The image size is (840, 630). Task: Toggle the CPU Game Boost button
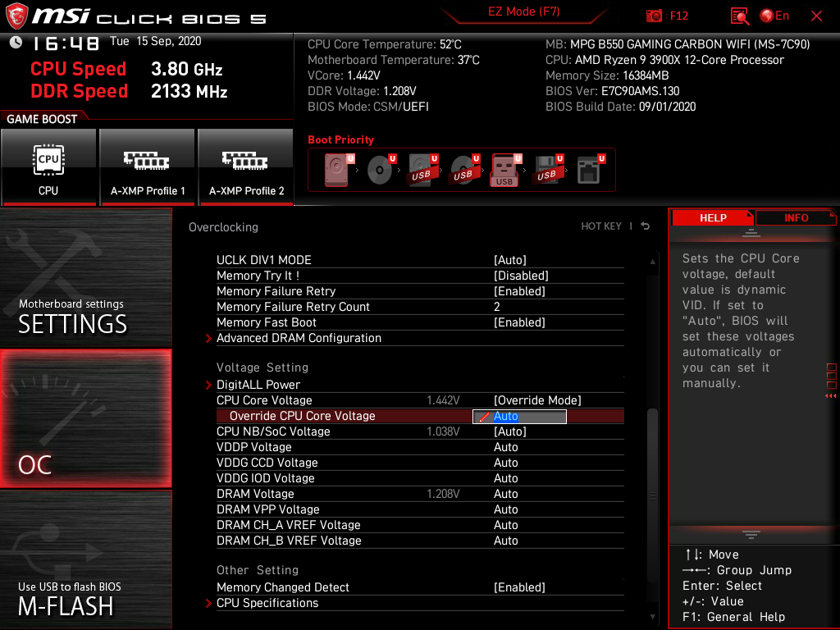tap(48, 167)
